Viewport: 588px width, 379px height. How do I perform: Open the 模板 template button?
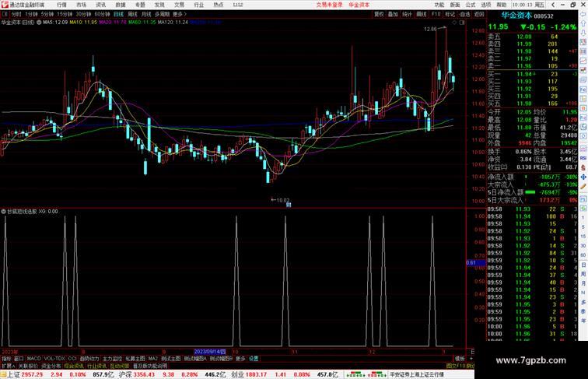tap(460, 359)
